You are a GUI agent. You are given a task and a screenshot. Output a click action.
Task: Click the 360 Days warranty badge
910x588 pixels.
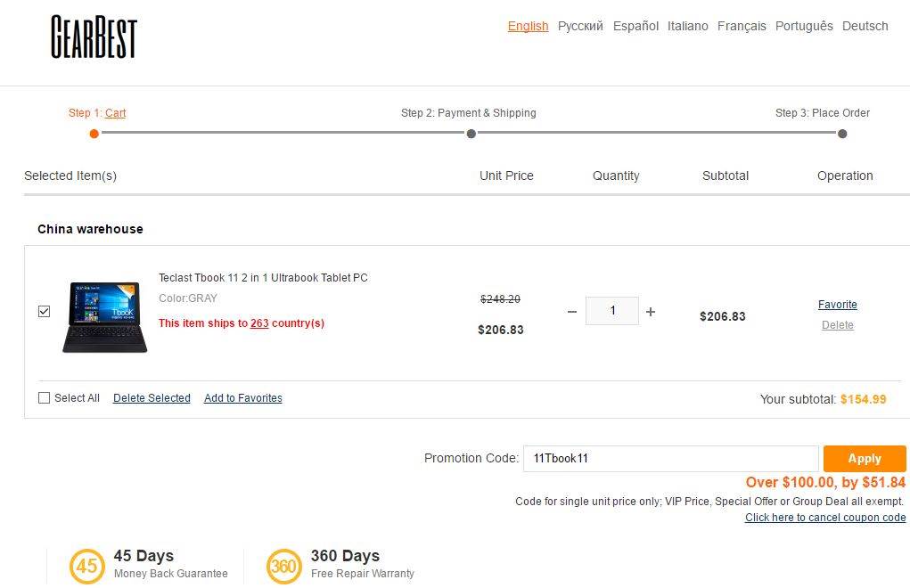[x=284, y=566]
